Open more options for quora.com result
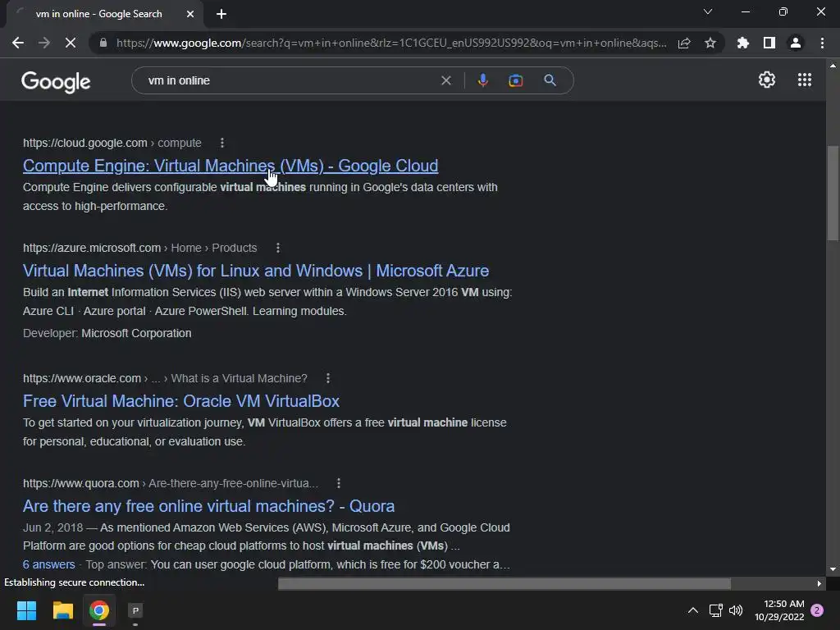This screenshot has width=840, height=630. tap(338, 483)
